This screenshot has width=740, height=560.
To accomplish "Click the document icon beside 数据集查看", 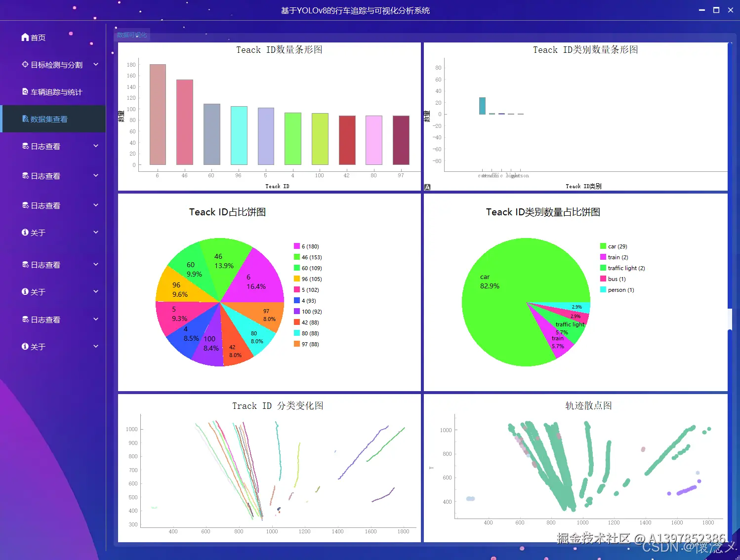I will click(25, 119).
